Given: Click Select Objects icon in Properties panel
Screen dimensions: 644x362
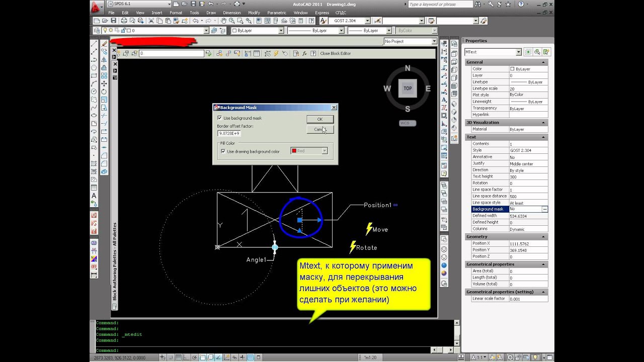Looking at the screenshot, I should click(537, 52).
